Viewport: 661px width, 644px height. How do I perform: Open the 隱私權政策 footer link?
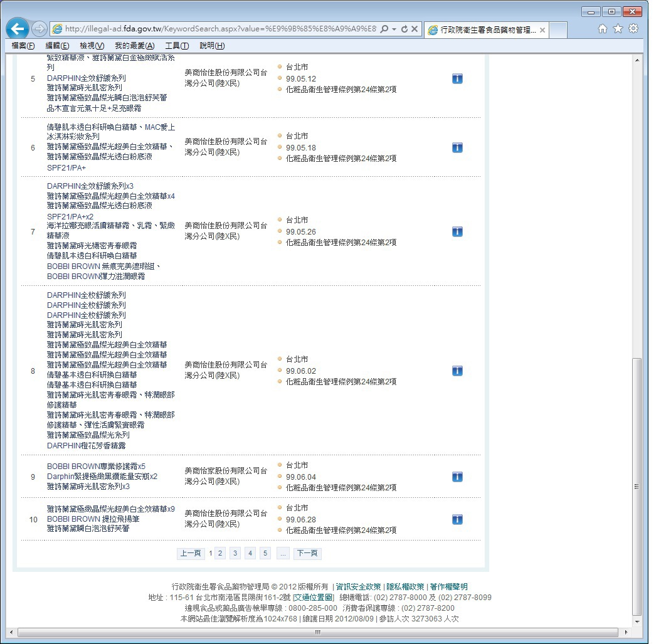tap(406, 587)
